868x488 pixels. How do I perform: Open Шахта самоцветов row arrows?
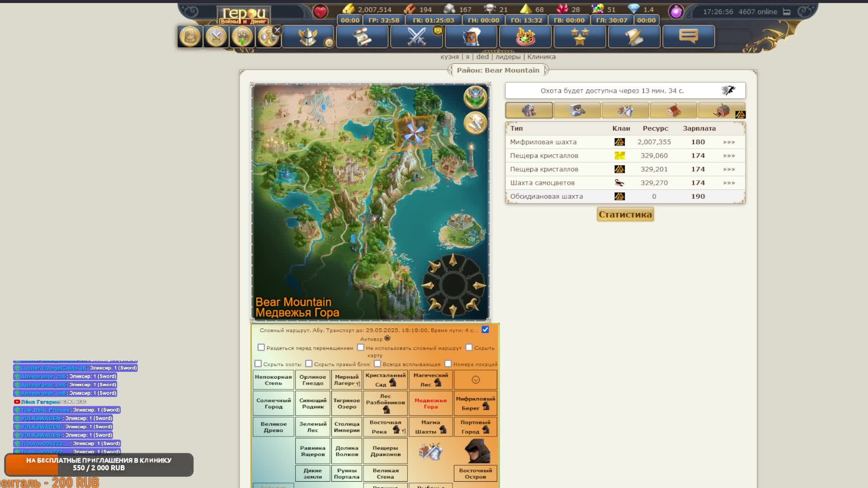pos(729,183)
